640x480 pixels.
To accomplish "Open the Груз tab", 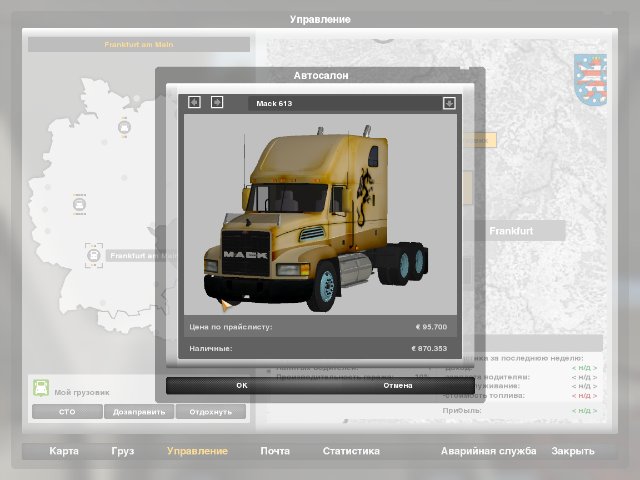I will pos(122,451).
